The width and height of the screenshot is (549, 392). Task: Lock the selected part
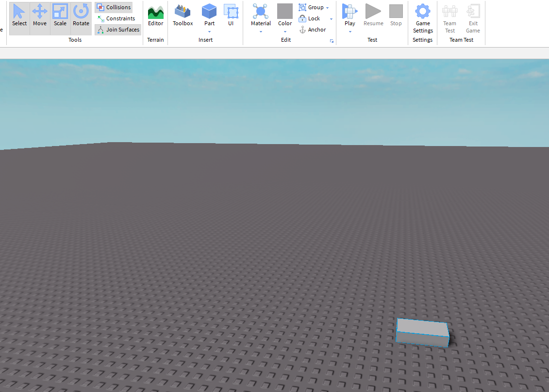(x=311, y=18)
